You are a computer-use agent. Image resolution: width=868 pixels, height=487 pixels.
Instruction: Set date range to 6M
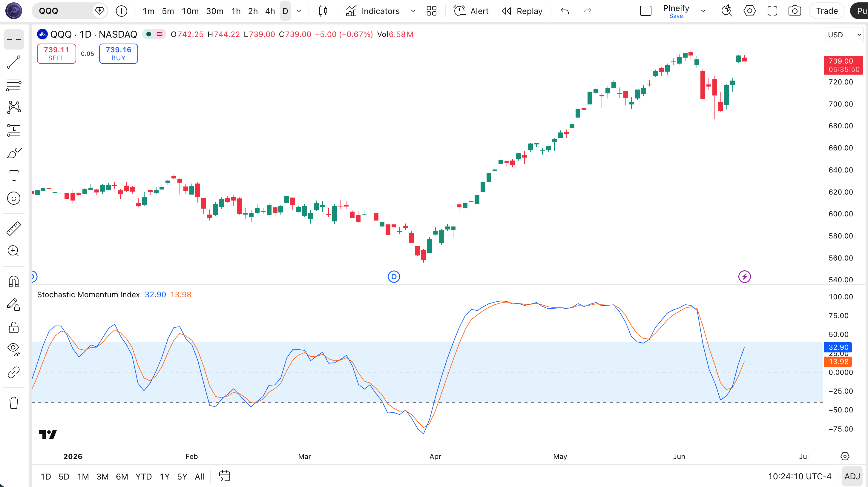[122, 477]
